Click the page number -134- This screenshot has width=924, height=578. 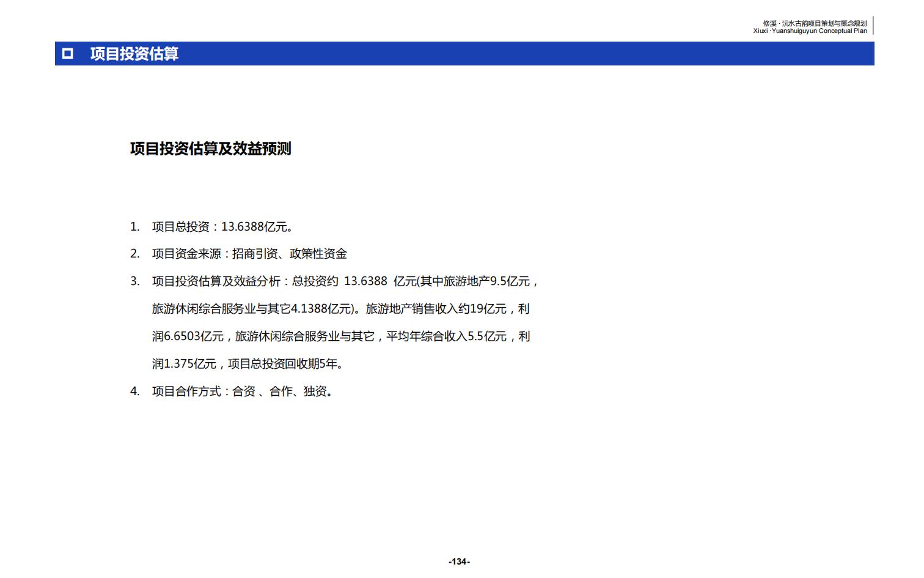click(x=460, y=561)
